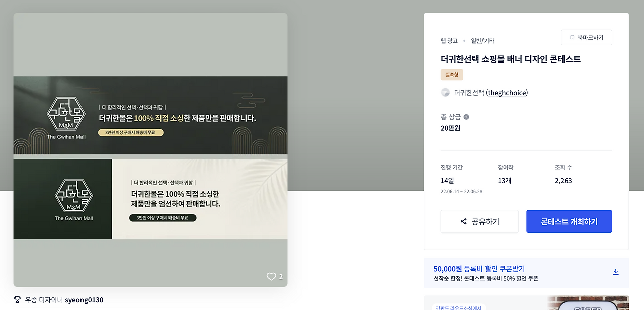
Task: Click the like count number 2
Action: coord(281,276)
